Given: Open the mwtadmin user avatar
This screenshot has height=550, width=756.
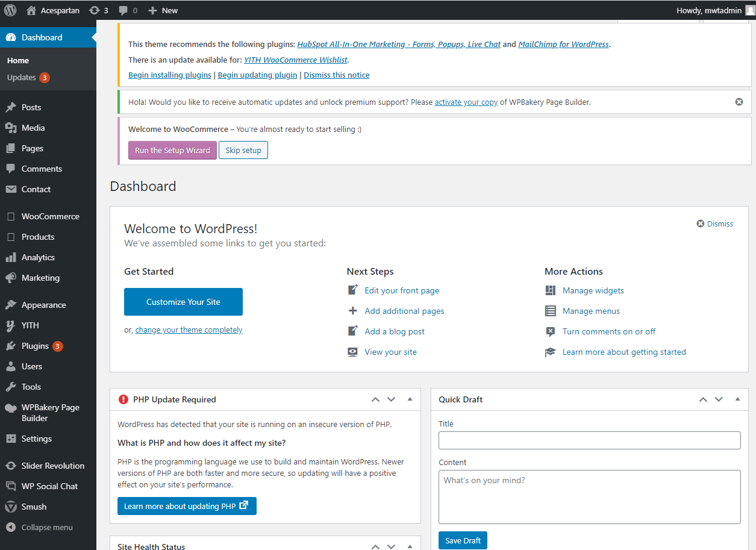Looking at the screenshot, I should pos(750,10).
